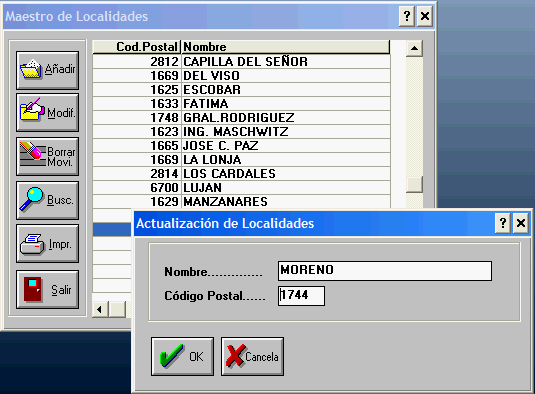Click the horizontal scroll left arrow
This screenshot has height=394, width=535.
point(100,309)
